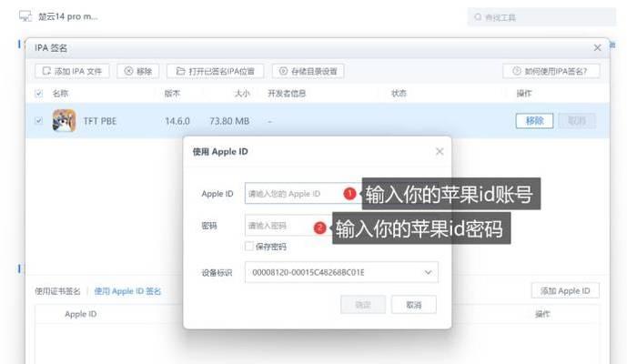Toggle the 保存密码 checkbox
Screen dimensions: 627x364
[x=249, y=246]
